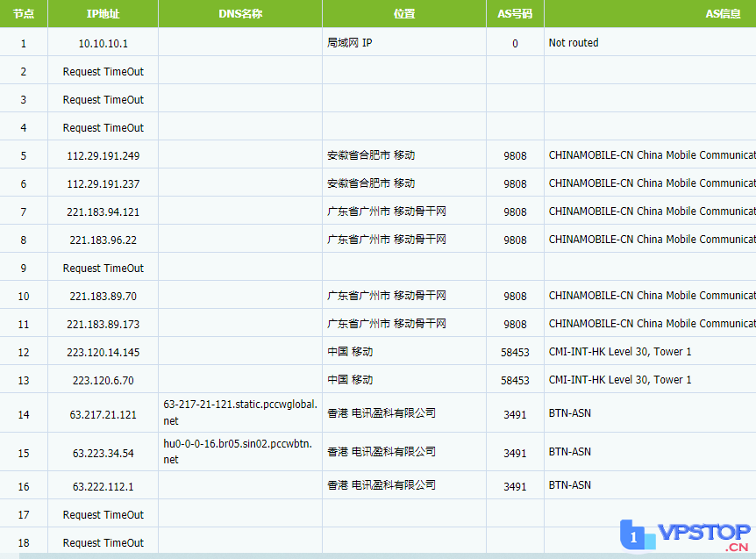Click Request TimeOut in node 9 row

103,269
